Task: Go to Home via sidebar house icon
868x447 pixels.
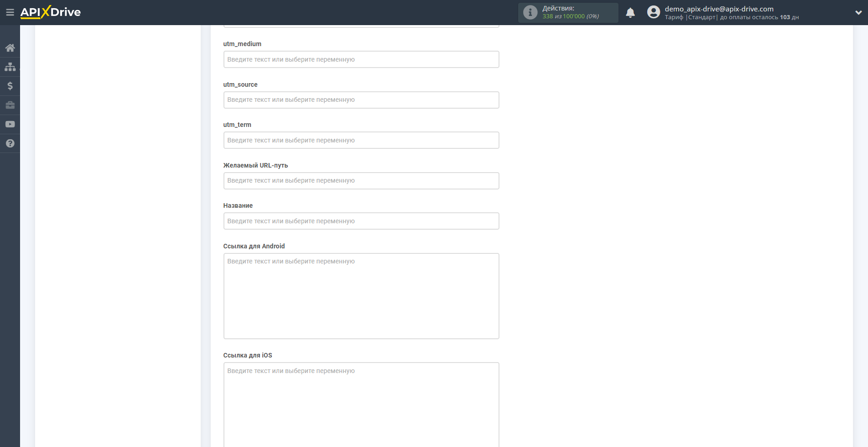Action: pos(10,48)
